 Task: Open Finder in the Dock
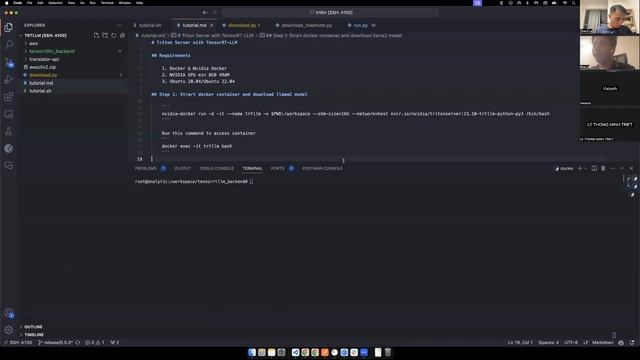pyautogui.click(x=252, y=352)
